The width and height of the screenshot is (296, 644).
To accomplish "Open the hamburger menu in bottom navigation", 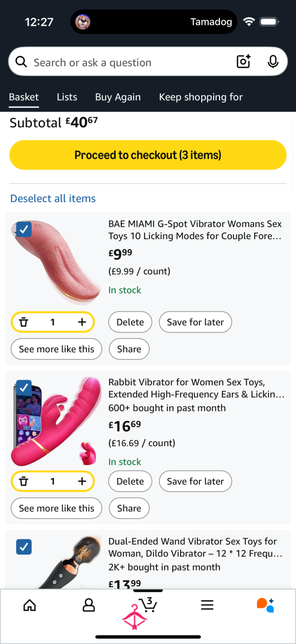I will tap(207, 605).
